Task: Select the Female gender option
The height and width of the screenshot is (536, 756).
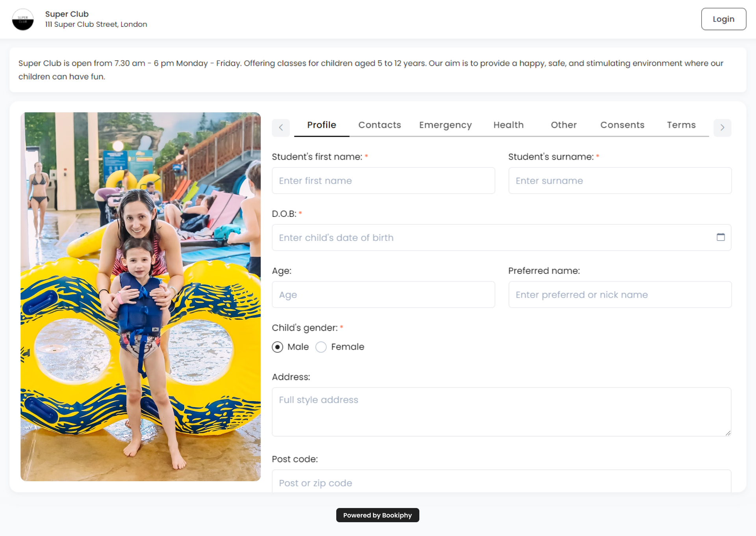Action: 321,347
